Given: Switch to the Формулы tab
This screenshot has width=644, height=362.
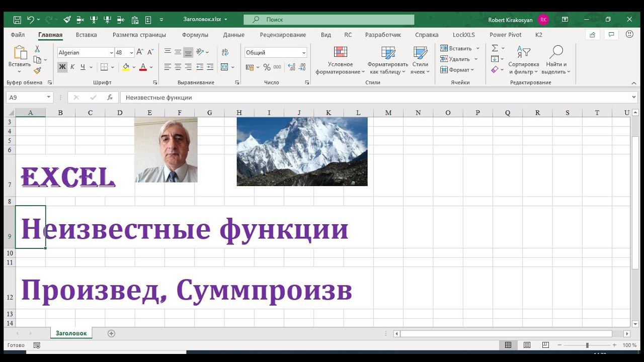Looking at the screenshot, I should (195, 35).
